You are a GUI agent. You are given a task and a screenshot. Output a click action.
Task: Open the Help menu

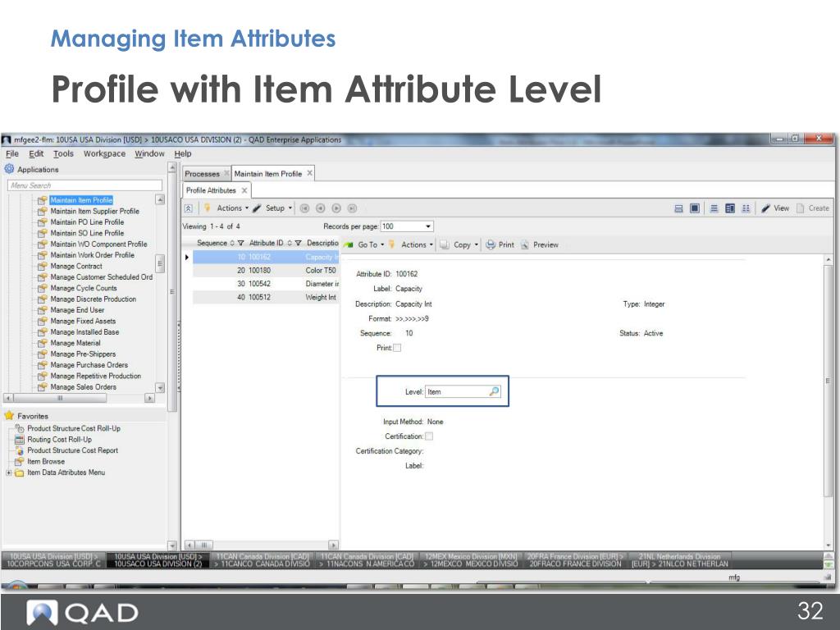[183, 153]
